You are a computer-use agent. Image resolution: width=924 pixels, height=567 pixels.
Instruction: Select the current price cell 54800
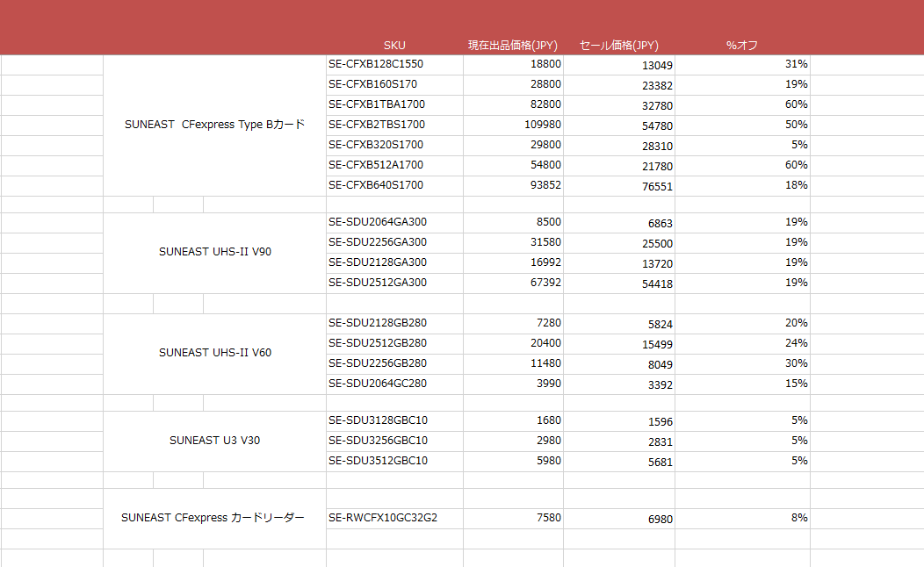pyautogui.click(x=513, y=166)
